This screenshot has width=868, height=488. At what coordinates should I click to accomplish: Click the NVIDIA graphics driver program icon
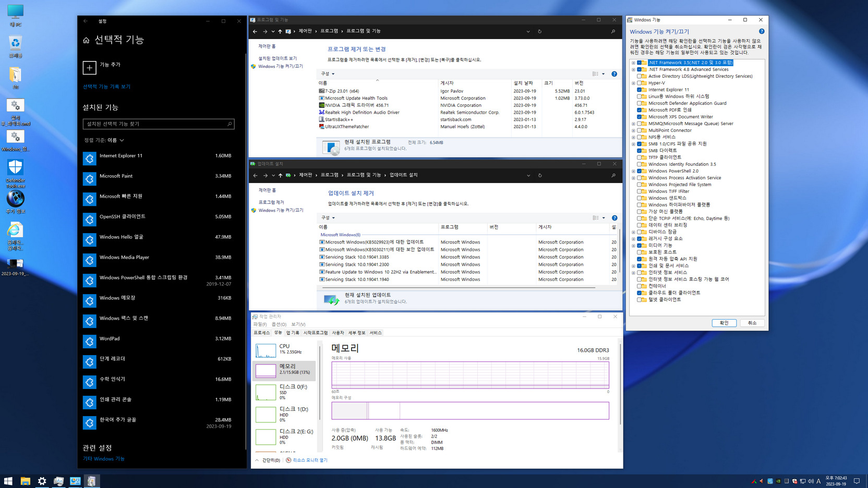(x=321, y=105)
